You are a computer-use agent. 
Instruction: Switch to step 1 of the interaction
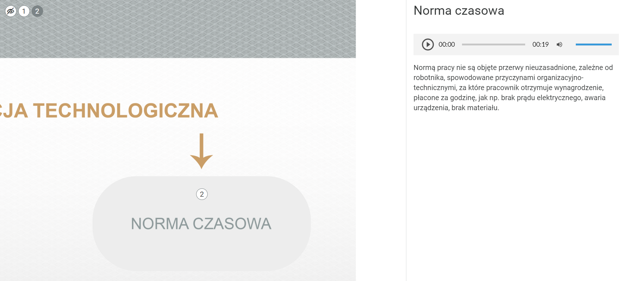pyautogui.click(x=24, y=11)
